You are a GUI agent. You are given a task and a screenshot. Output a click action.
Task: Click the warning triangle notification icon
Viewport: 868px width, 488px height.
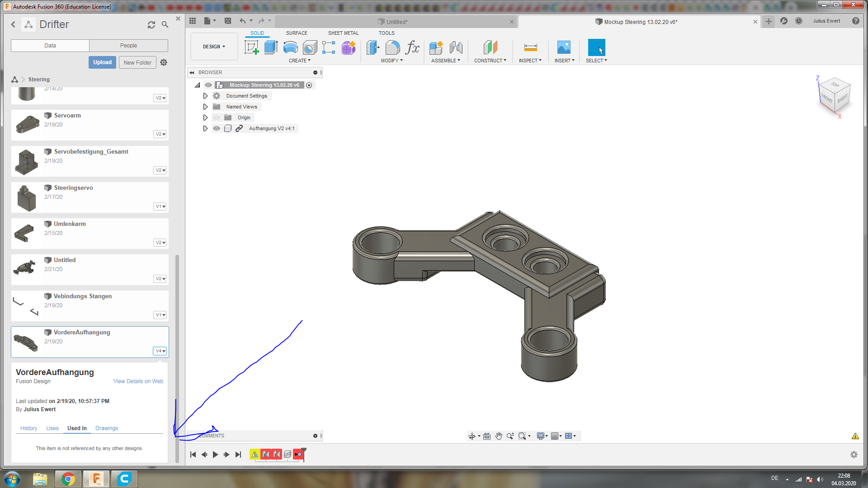click(855, 436)
